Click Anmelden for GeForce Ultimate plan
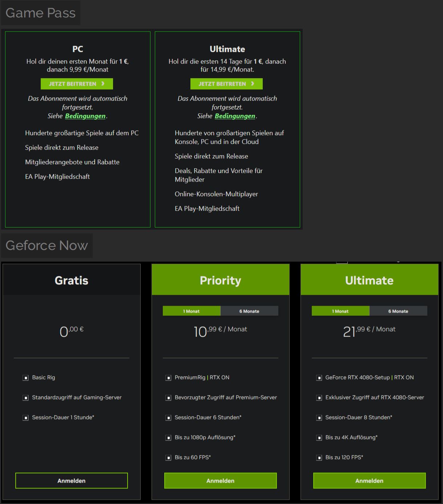The image size is (443, 504). coord(370,481)
